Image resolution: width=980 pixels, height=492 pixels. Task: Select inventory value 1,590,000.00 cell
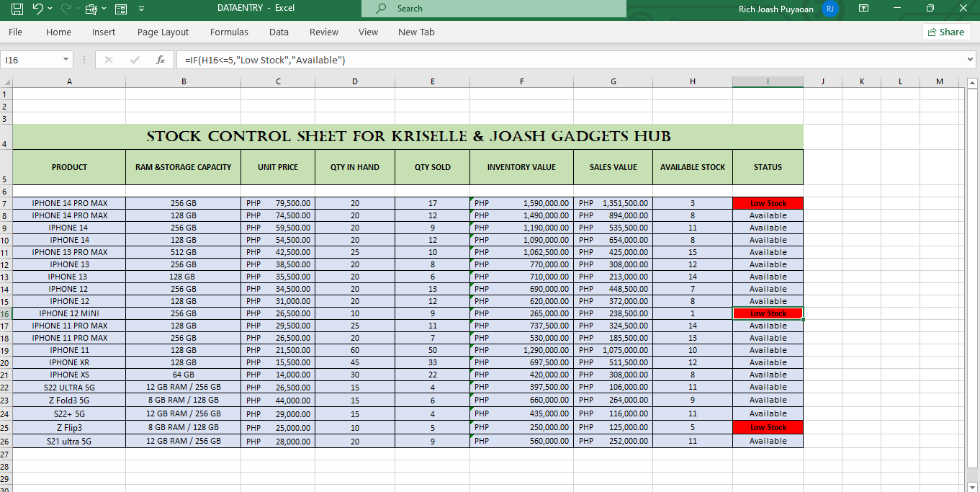521,203
